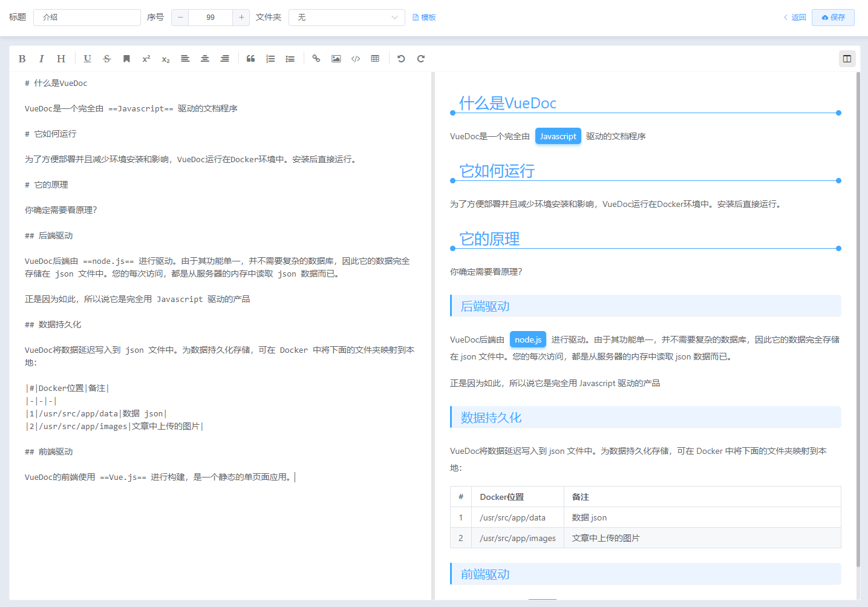Open the 文件夹 folder dropdown
The width and height of the screenshot is (868, 607).
click(347, 18)
